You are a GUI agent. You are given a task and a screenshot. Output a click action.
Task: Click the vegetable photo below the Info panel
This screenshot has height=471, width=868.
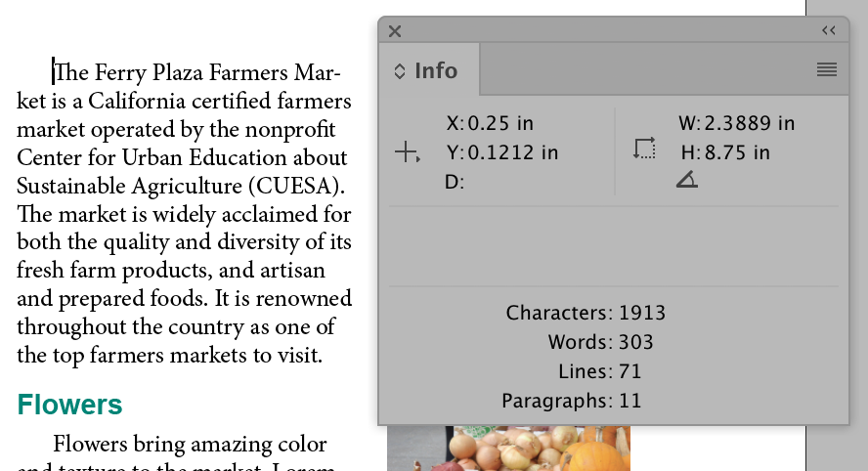(x=508, y=449)
